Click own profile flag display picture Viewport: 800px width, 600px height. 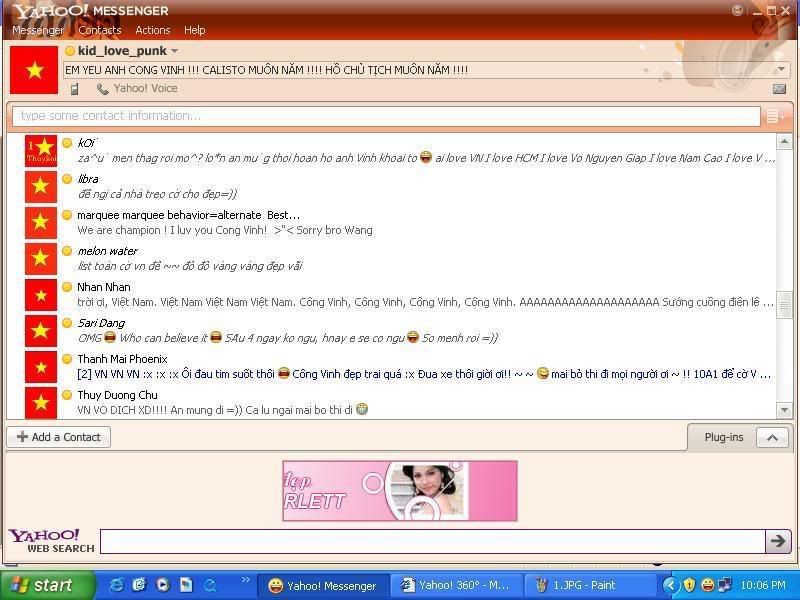tap(35, 70)
